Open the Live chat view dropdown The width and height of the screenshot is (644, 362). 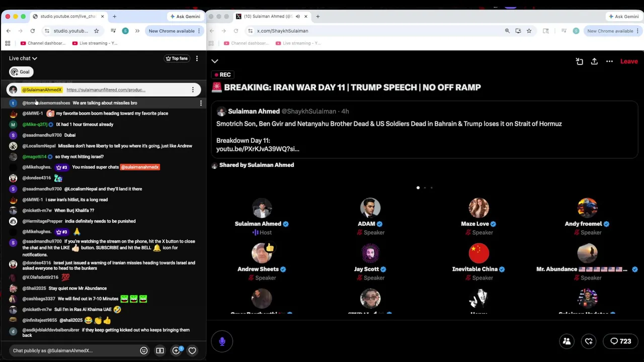pos(23,58)
